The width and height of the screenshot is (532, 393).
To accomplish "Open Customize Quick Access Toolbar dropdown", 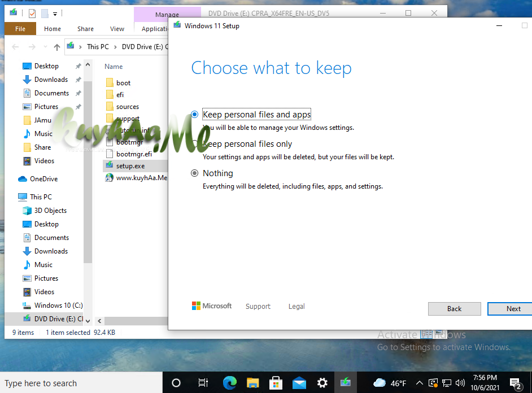I will (x=55, y=14).
